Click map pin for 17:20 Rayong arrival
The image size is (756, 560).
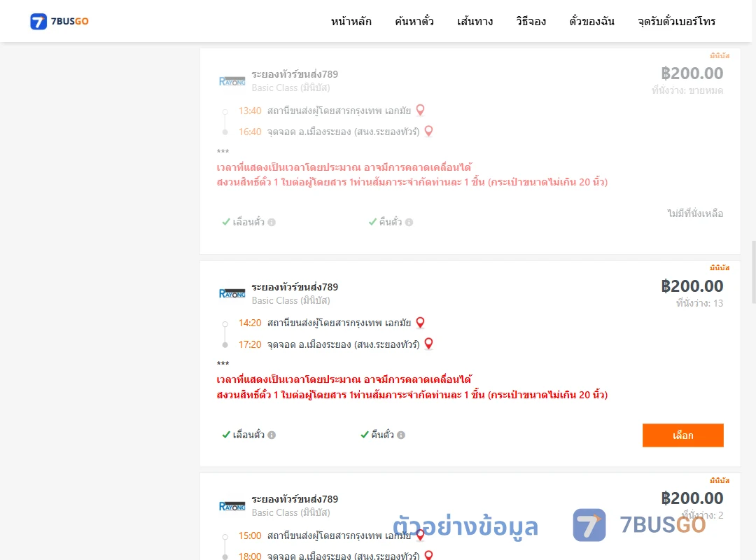point(428,344)
